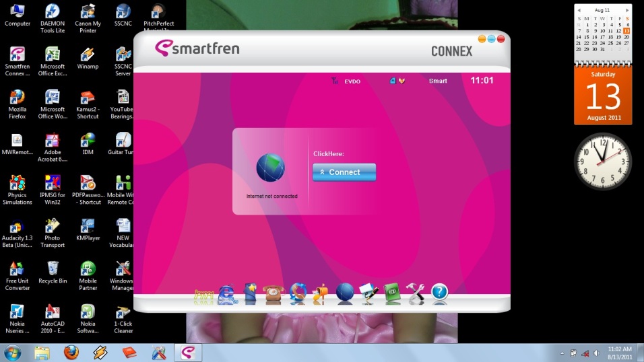
Task: Open Windows Explorer from the taskbar
Action: point(42,353)
